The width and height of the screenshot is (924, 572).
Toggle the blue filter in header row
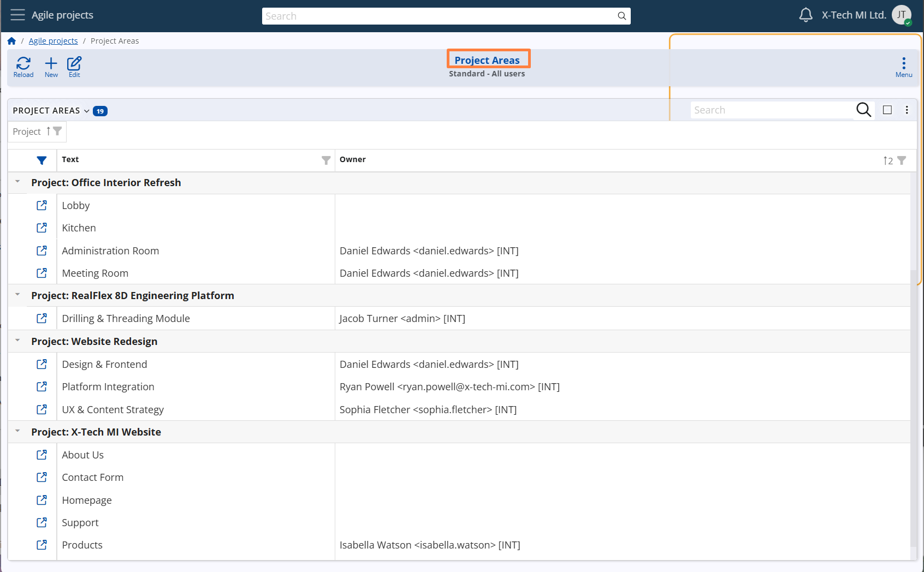(42, 160)
